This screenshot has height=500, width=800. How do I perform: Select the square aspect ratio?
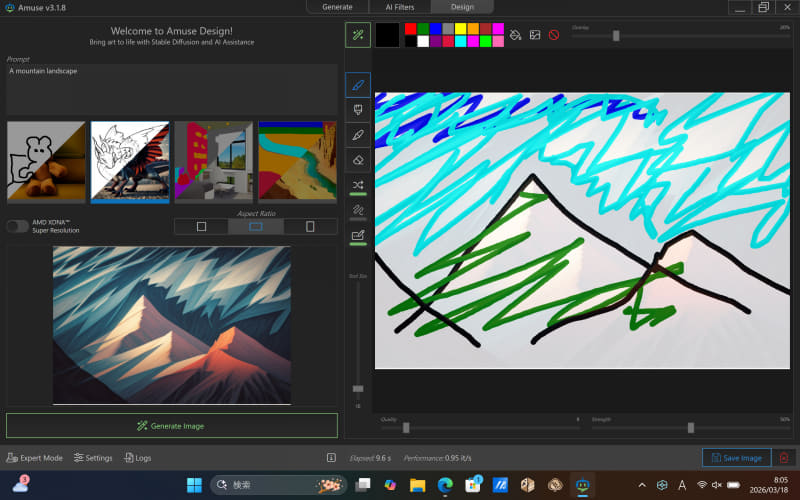(202, 226)
